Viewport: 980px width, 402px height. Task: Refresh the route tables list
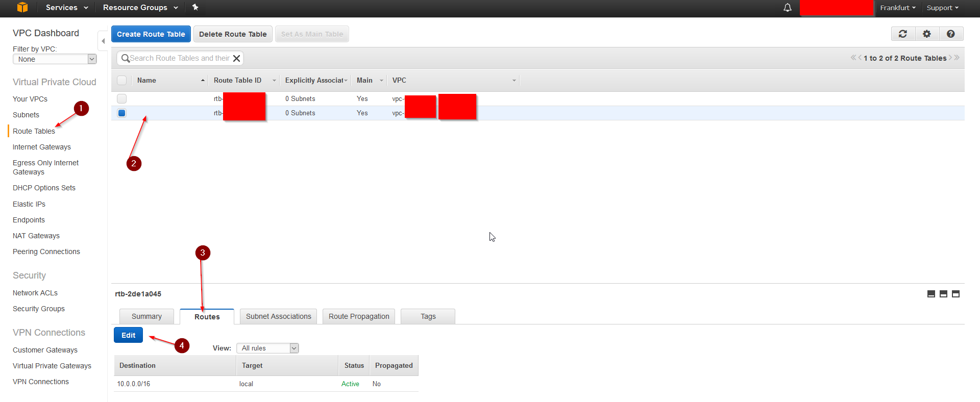[903, 34]
